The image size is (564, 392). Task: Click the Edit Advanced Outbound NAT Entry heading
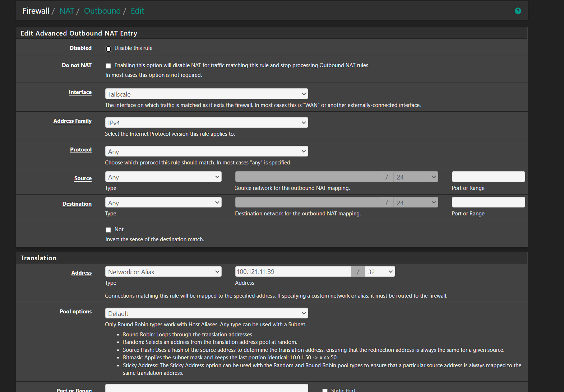(x=79, y=33)
